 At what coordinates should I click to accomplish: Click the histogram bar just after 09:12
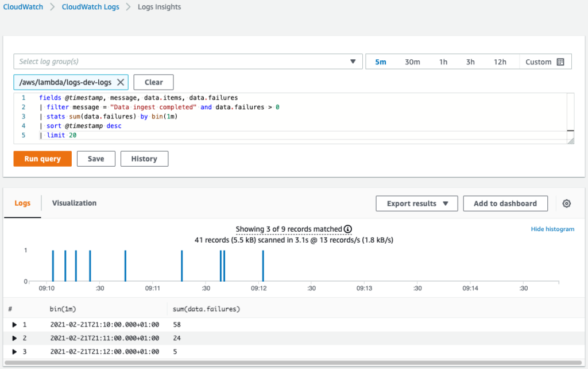click(263, 266)
